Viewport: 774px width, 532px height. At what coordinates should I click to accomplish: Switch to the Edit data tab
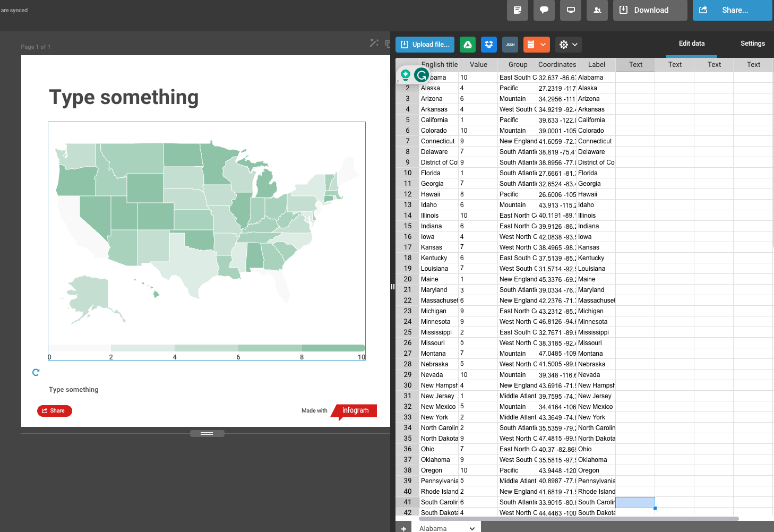[x=691, y=44]
